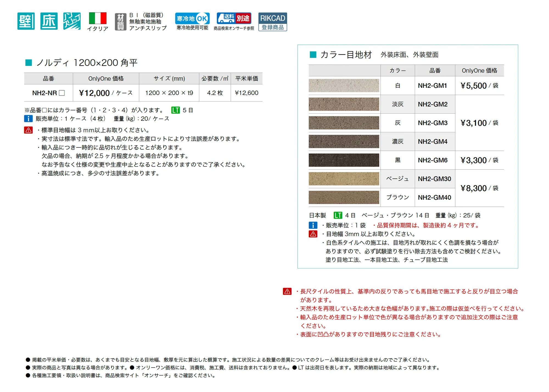Click the ¥8,300 / 袋 price
The width and height of the screenshot is (549, 392).
coord(479,188)
